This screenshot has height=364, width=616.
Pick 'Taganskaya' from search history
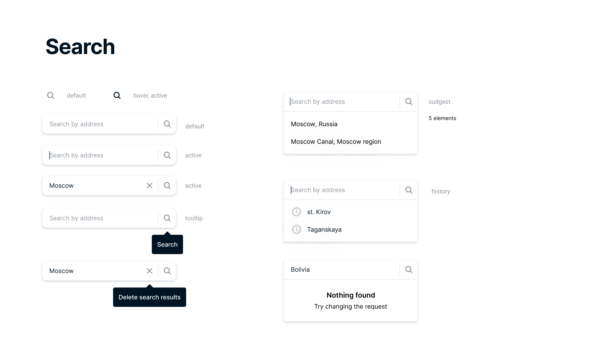pos(324,229)
